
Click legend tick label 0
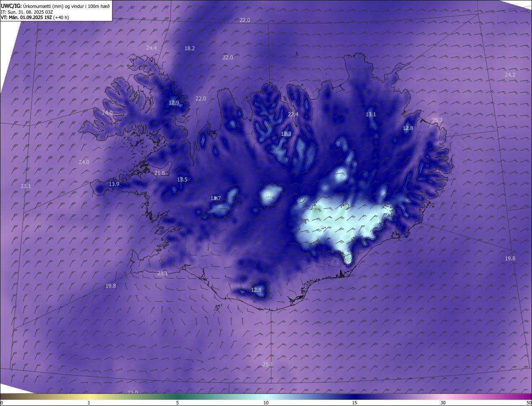[x=2, y=403]
